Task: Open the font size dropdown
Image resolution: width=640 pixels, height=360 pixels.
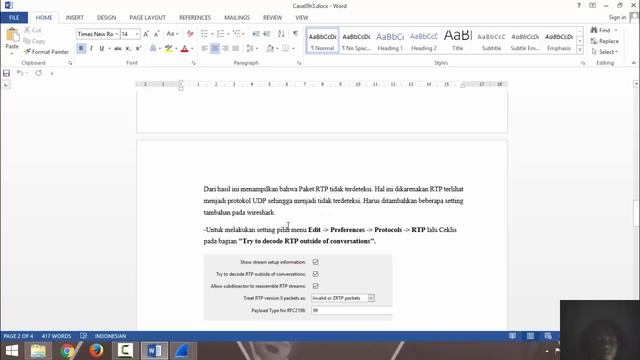Action: click(137, 34)
